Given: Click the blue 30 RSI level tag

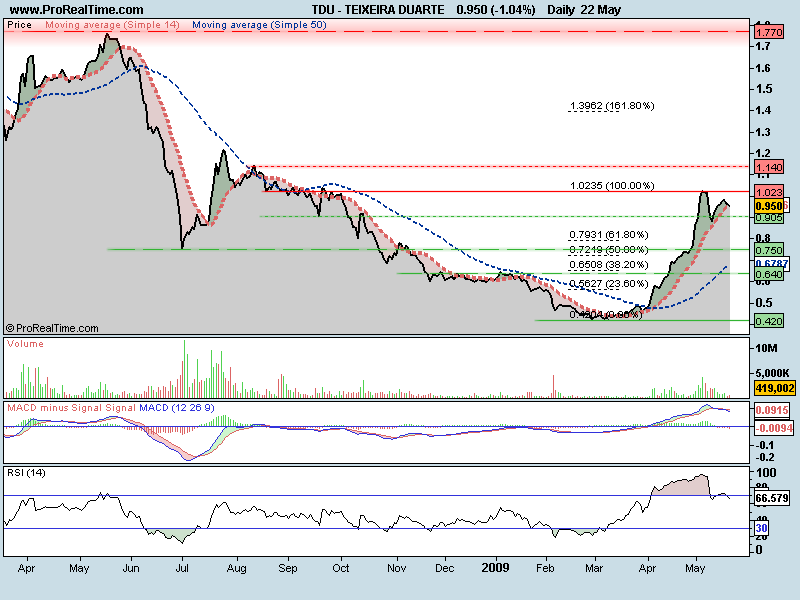Looking at the screenshot, I should pos(761,529).
